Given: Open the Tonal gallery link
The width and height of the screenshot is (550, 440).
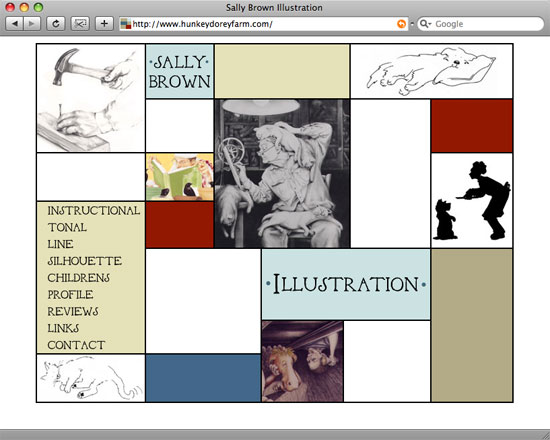Looking at the screenshot, I should click(67, 227).
